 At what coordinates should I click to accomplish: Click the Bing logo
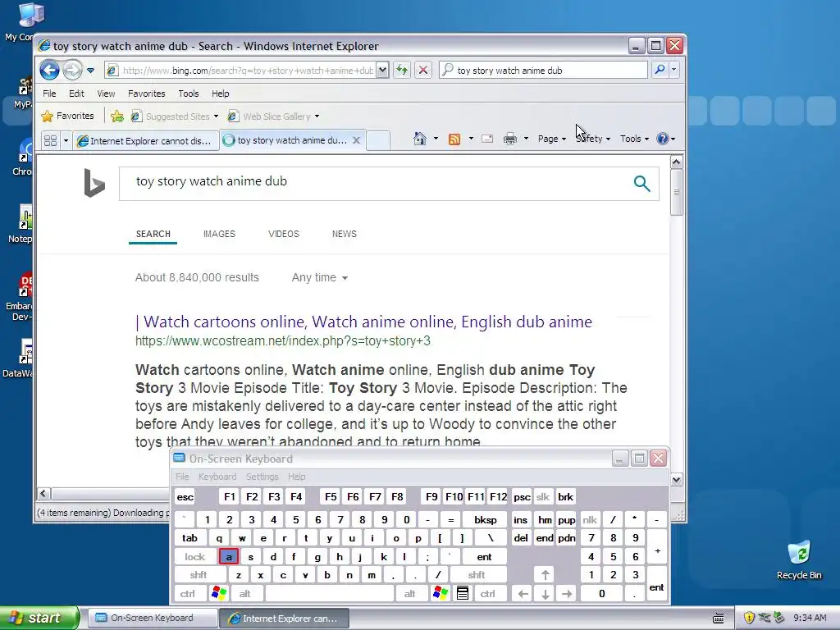94,183
